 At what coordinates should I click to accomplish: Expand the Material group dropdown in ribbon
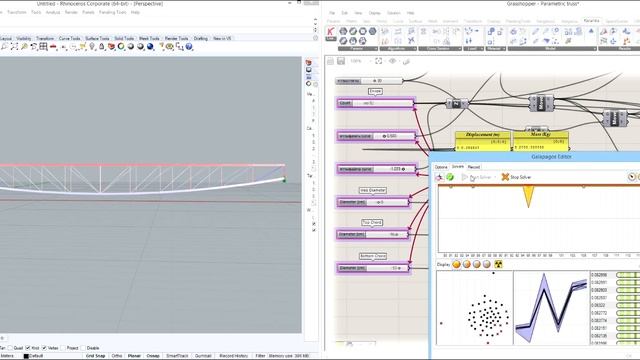(504, 49)
